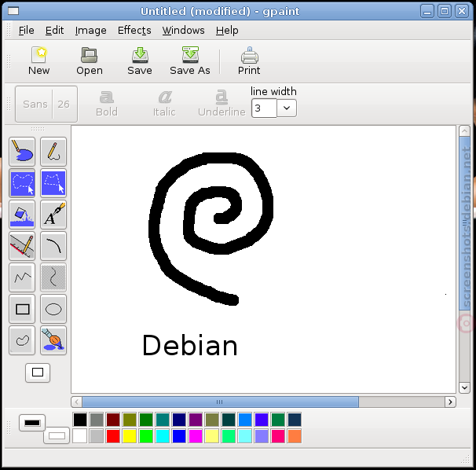This screenshot has width=476, height=470.
Task: Toggle Italic text formatting
Action: (x=164, y=104)
